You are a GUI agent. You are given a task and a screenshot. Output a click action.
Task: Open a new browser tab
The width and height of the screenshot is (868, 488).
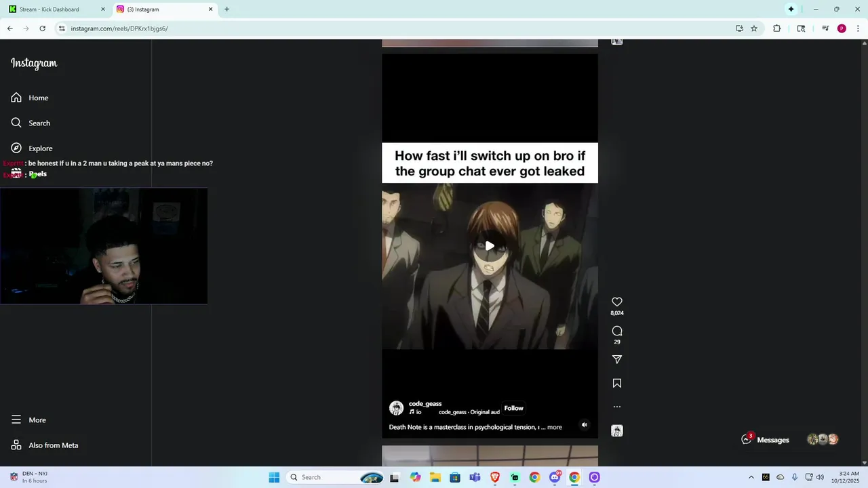click(226, 9)
